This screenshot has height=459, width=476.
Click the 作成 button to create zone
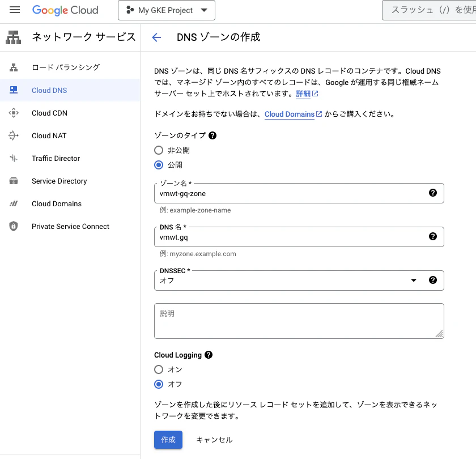click(168, 440)
